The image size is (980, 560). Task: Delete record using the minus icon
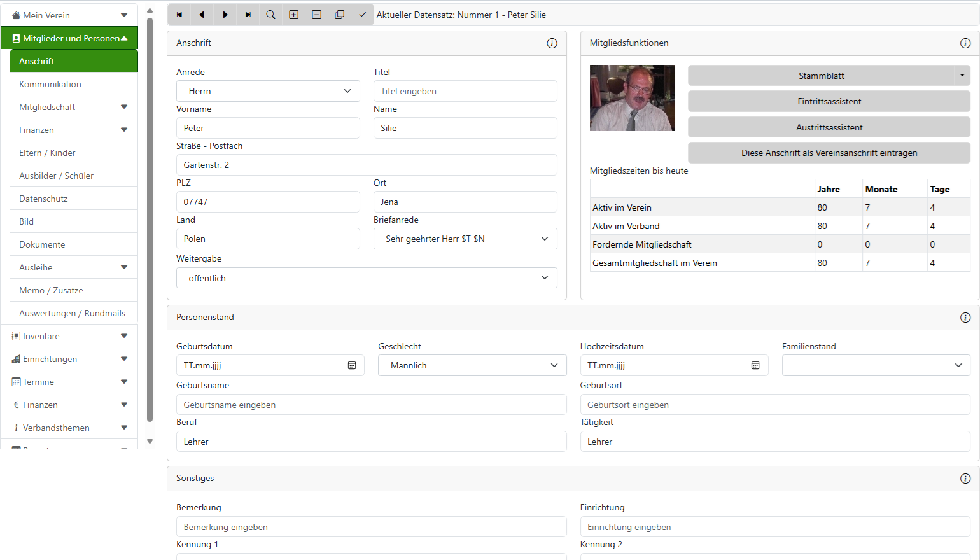pyautogui.click(x=316, y=15)
